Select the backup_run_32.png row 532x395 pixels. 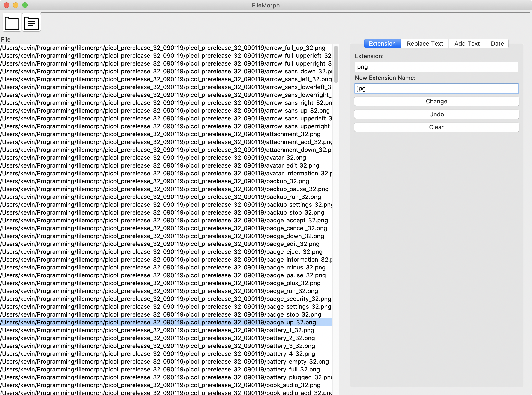[x=166, y=197]
